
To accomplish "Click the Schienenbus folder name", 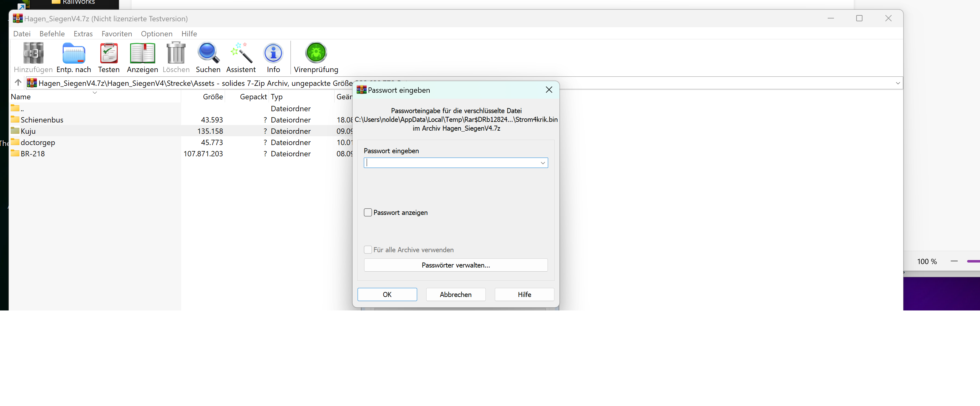I will [x=42, y=120].
